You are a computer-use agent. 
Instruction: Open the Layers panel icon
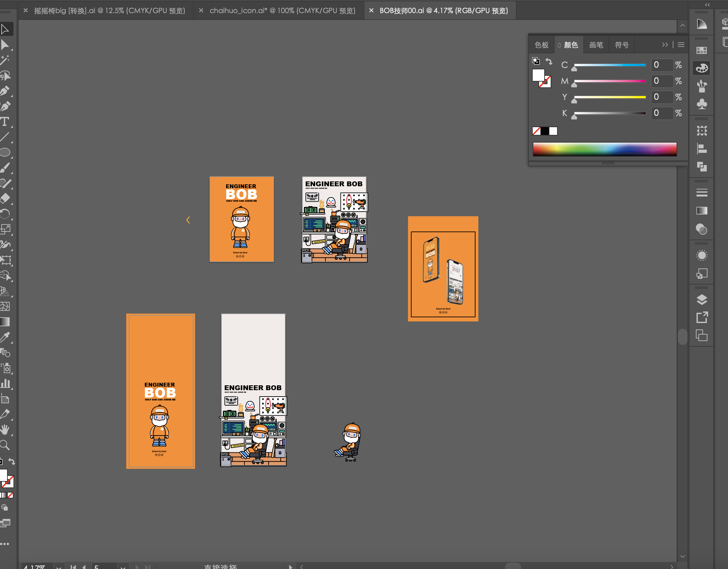pyautogui.click(x=702, y=300)
